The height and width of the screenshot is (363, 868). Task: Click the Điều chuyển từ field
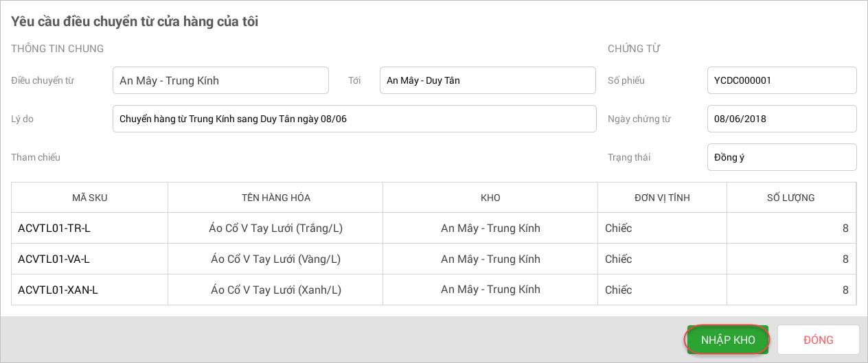point(220,80)
